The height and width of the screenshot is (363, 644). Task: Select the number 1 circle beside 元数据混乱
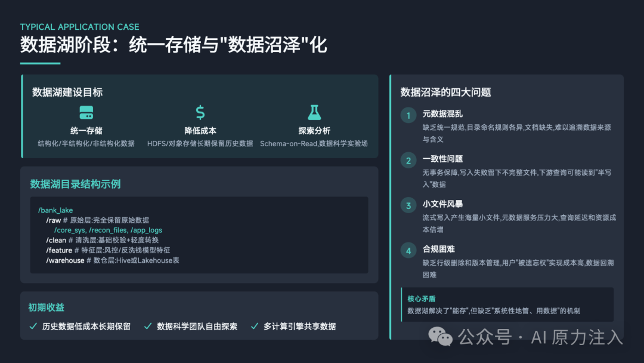click(408, 115)
